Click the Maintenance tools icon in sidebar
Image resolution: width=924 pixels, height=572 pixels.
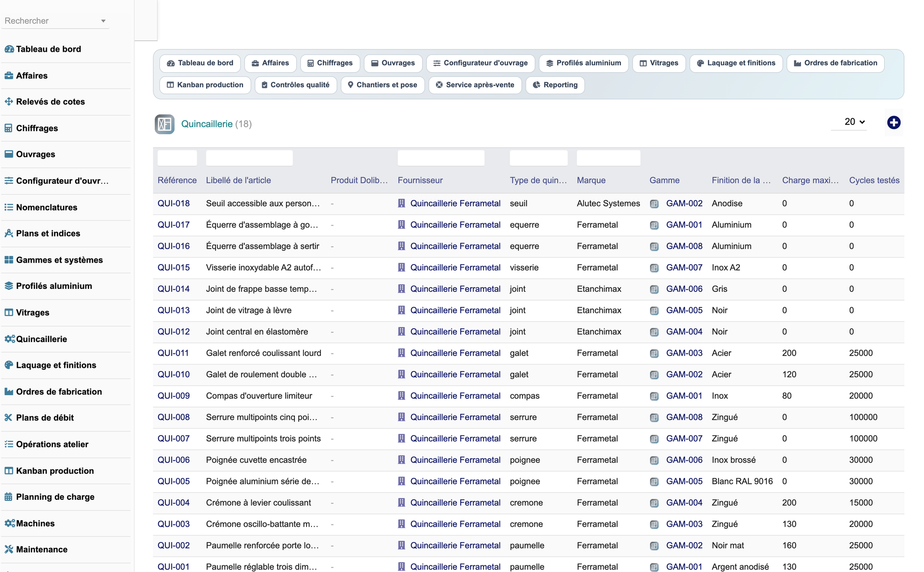[9, 549]
